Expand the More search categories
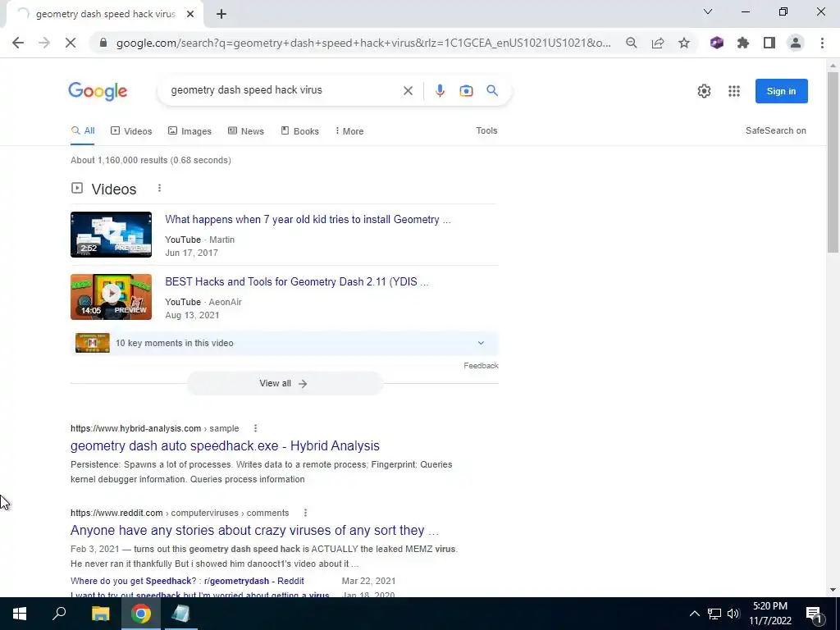 pyautogui.click(x=349, y=130)
